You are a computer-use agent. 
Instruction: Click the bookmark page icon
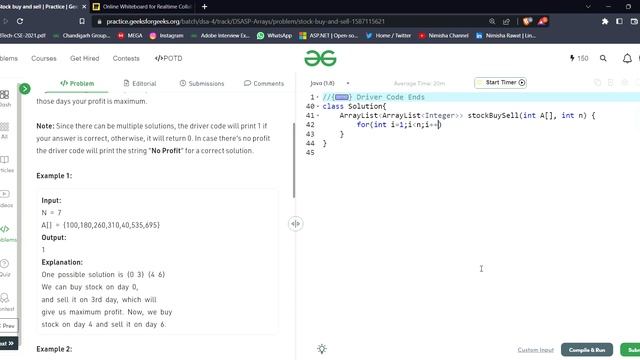(x=82, y=21)
